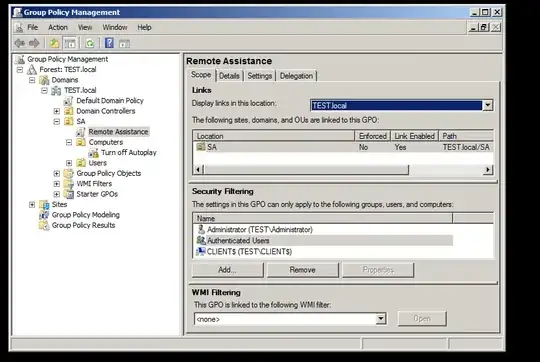Minimize the inner MDI child window
Viewport: 540px width, 362px height.
474,27
